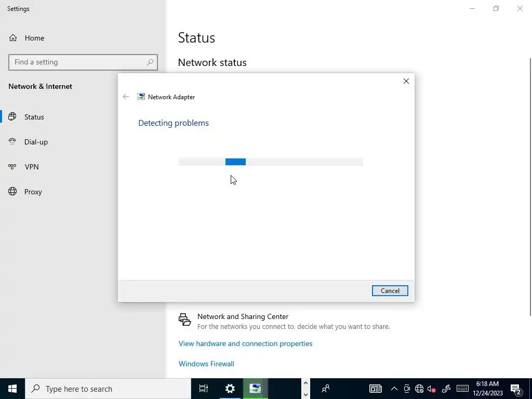Viewport: 532px width, 399px height.
Task: Click the Settings page vertical scrollbar
Action: [530, 187]
